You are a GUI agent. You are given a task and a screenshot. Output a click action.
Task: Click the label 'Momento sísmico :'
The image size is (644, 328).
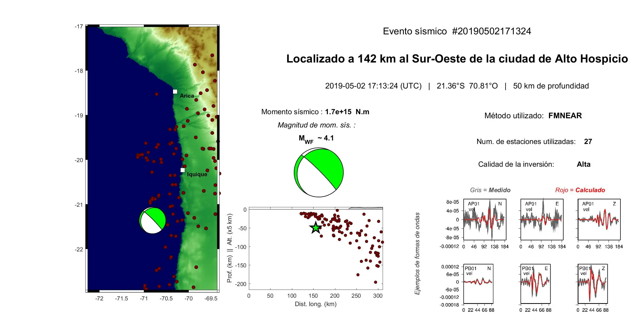pyautogui.click(x=292, y=112)
